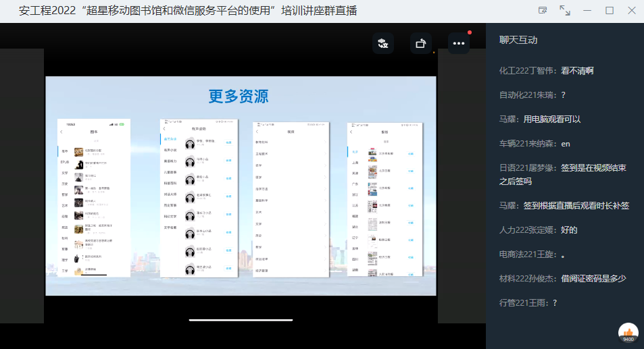The image size is (644, 349).
Task: Click the mini-window mode icon in title bar
Action: 542,10
